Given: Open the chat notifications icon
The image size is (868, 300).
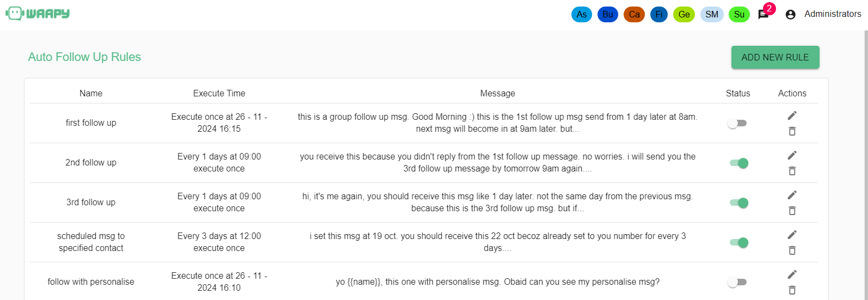Looking at the screenshot, I should point(764,15).
